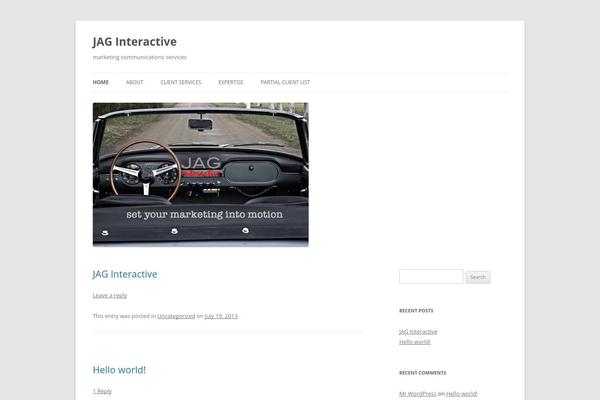Select the Home menu item
The height and width of the screenshot is (400, 600).
point(101,82)
